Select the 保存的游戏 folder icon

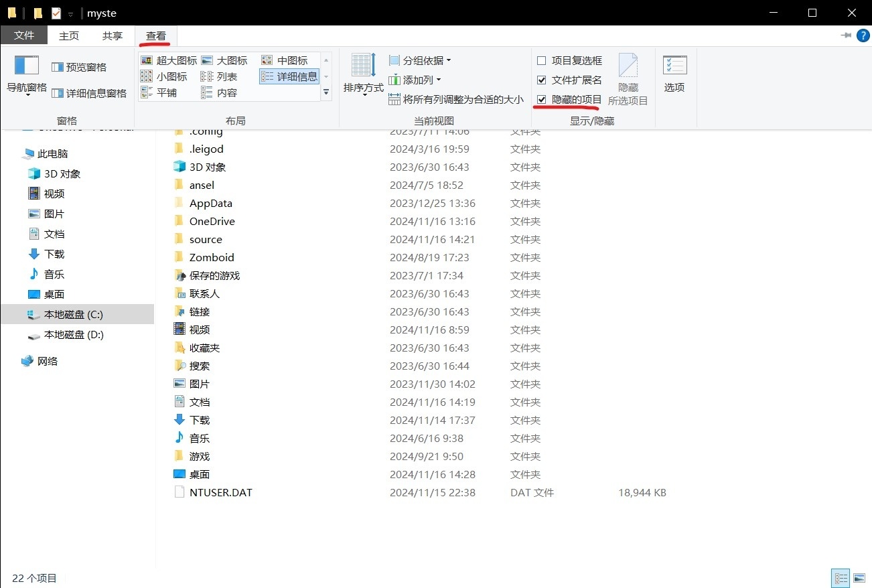click(x=179, y=275)
